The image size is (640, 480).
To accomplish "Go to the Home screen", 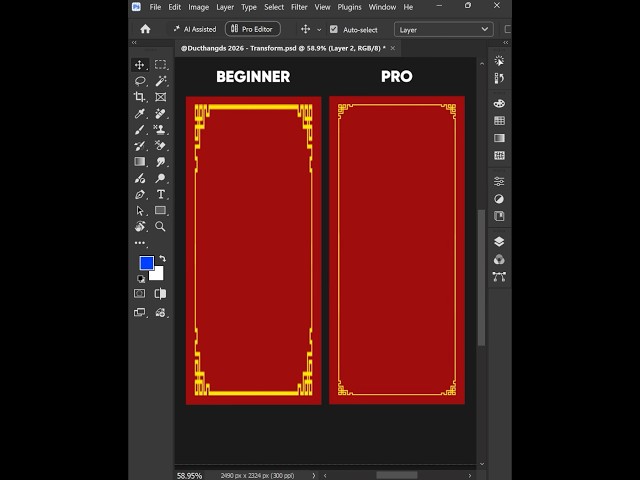I will point(145,29).
